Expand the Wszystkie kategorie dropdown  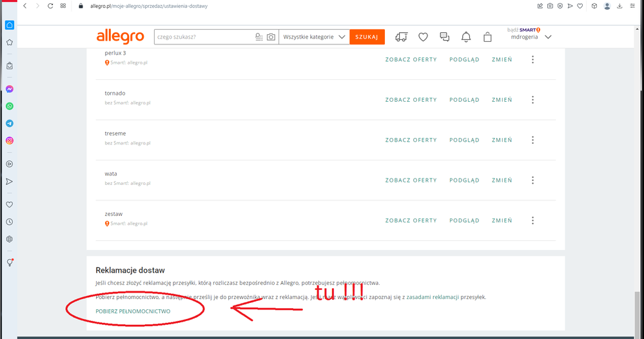[x=314, y=37]
